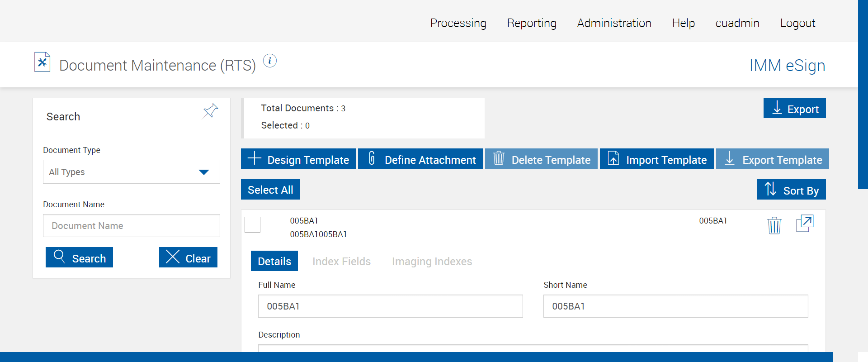Click Import Template button
The height and width of the screenshot is (362, 868).
pyautogui.click(x=656, y=159)
